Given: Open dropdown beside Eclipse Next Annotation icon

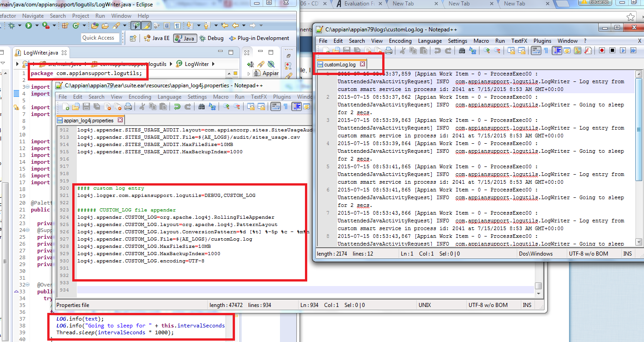Looking at the screenshot, I should (199, 25).
